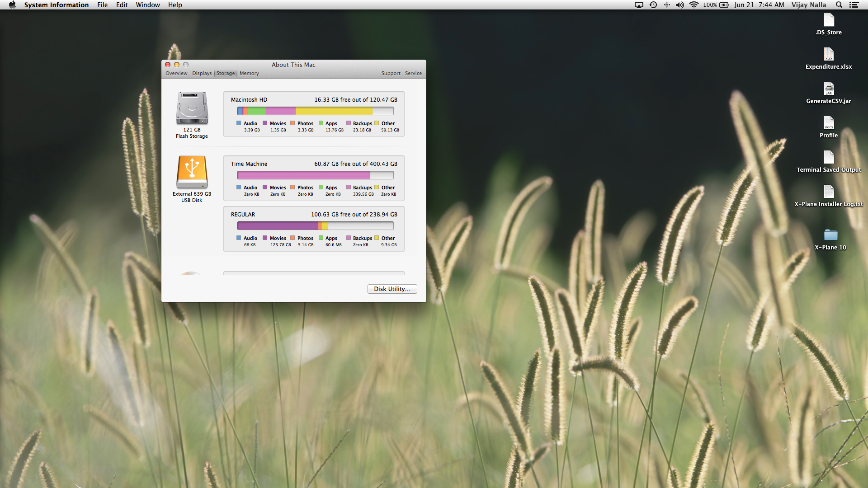Viewport: 868px width, 488px height.
Task: Click '16.33 GB free out of 120.47 GB'
Action: [356, 100]
